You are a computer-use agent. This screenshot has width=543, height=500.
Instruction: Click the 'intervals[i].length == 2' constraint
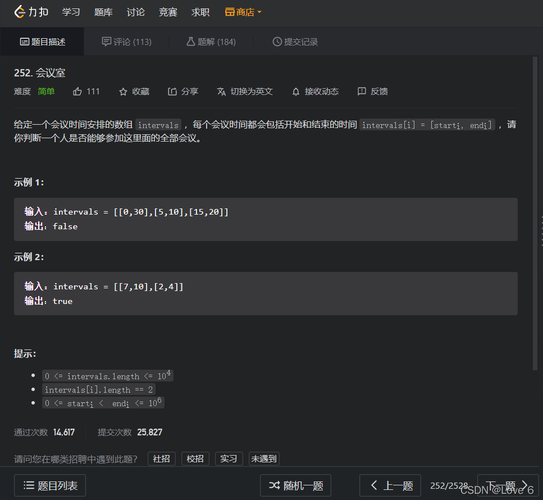99,390
